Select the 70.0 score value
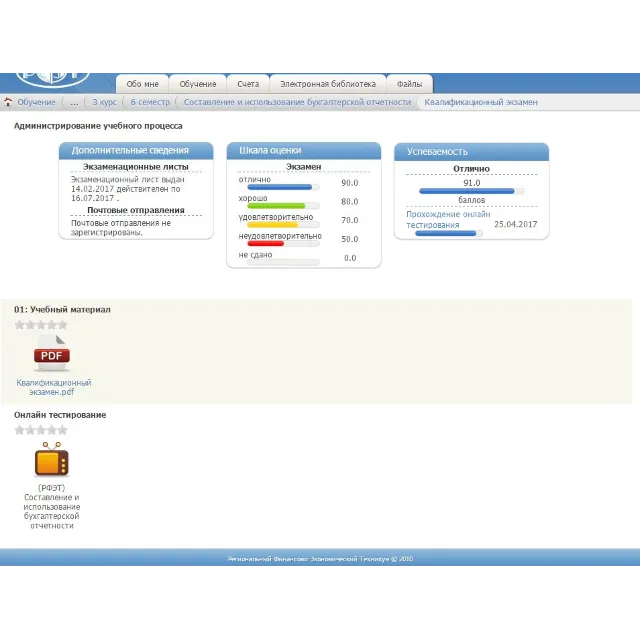Screen dimensions: 640x640 coord(350,220)
